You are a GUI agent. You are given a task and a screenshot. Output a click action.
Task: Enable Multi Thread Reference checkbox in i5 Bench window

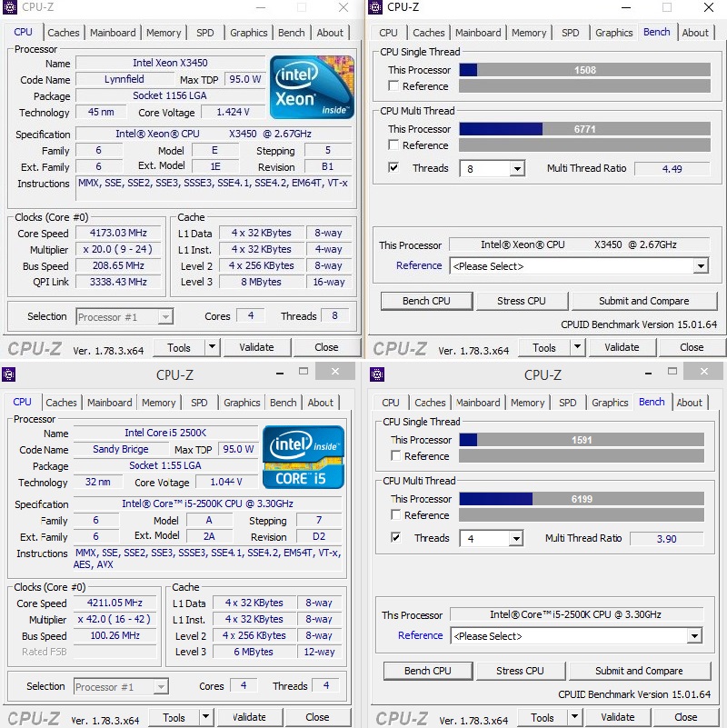click(395, 515)
